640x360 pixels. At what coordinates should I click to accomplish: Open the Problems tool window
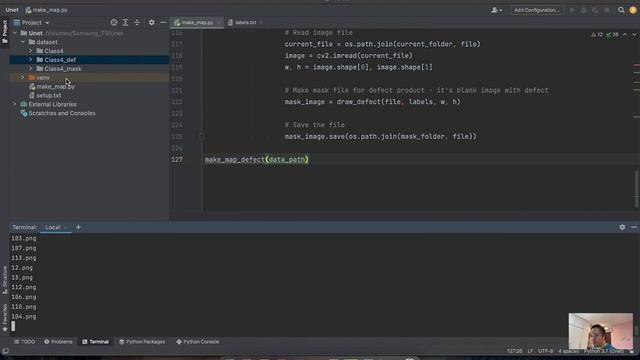(x=58, y=342)
